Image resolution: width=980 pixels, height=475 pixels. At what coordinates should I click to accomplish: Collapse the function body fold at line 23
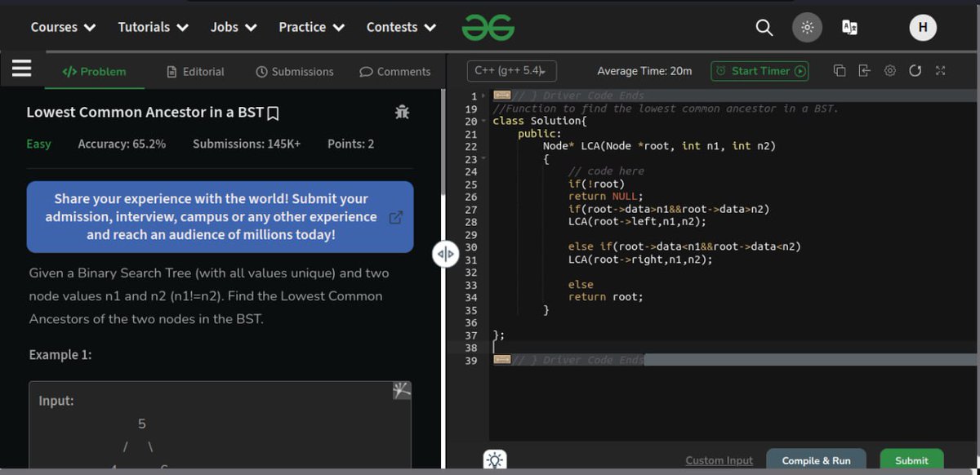click(483, 159)
